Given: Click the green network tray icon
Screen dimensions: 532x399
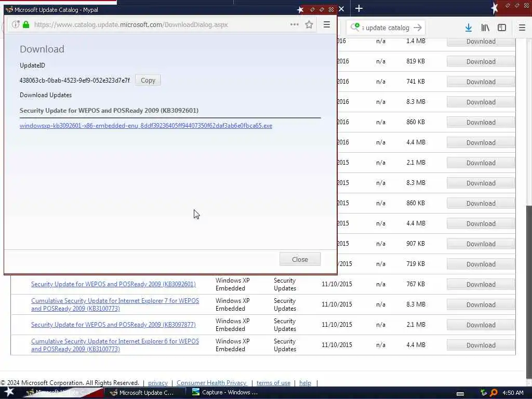Looking at the screenshot, I should [x=484, y=393].
